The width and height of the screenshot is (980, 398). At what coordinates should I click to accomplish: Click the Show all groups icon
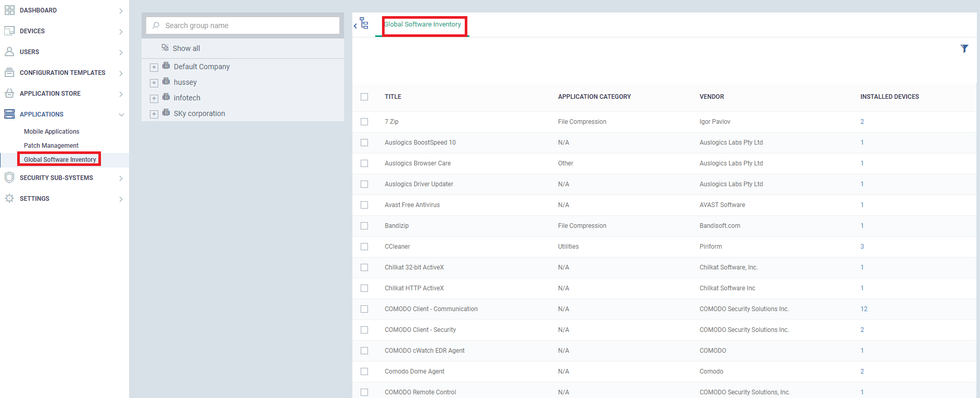(x=165, y=48)
